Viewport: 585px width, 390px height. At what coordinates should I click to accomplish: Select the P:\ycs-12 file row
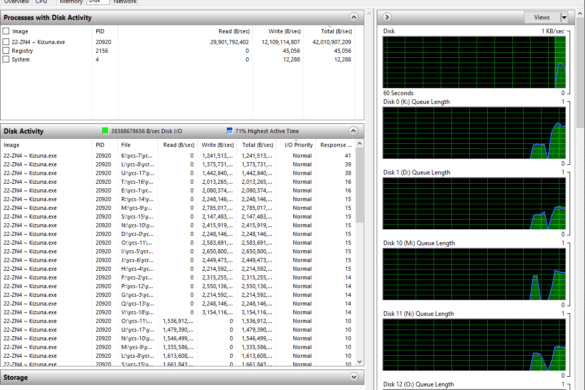tap(178, 286)
